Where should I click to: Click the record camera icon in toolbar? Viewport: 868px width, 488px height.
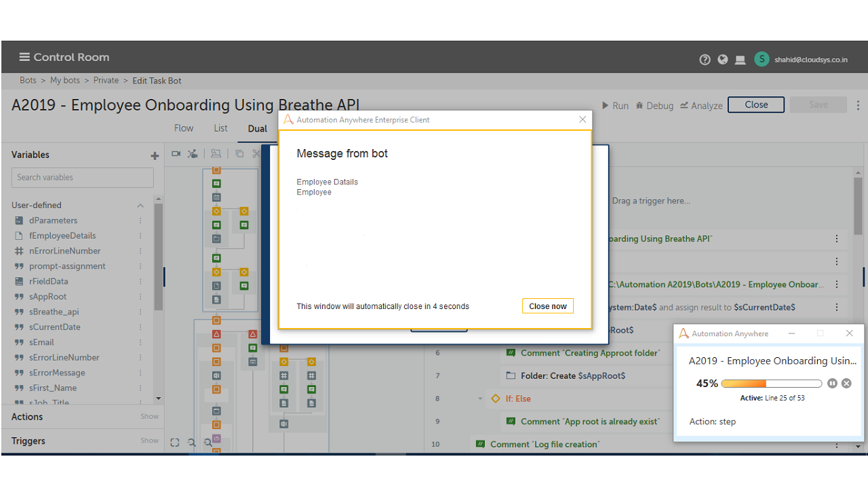(176, 154)
